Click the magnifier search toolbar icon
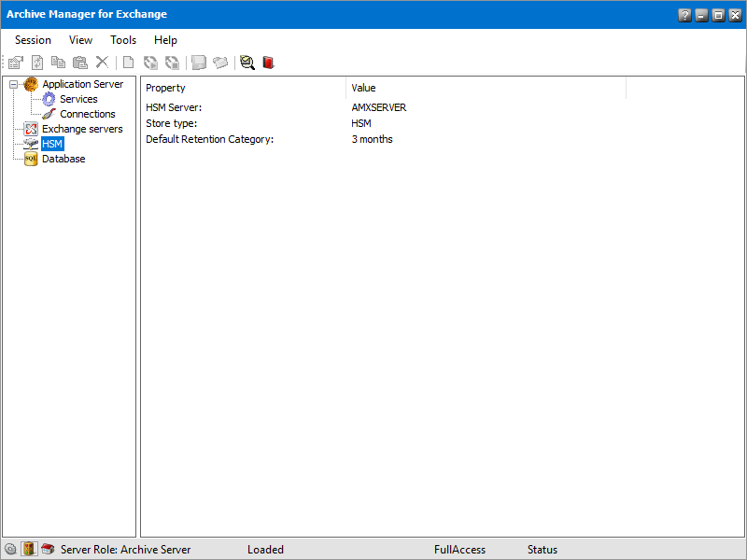 (x=247, y=63)
